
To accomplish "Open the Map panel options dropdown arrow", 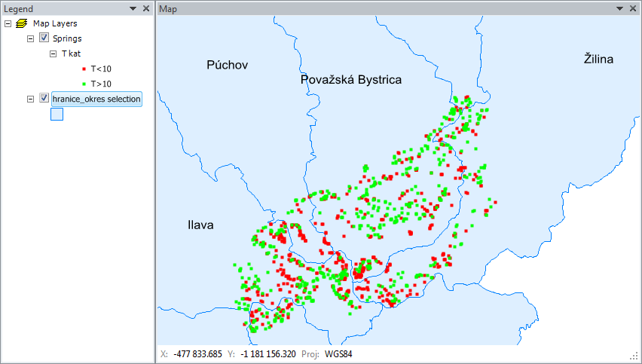I will (x=619, y=8).
